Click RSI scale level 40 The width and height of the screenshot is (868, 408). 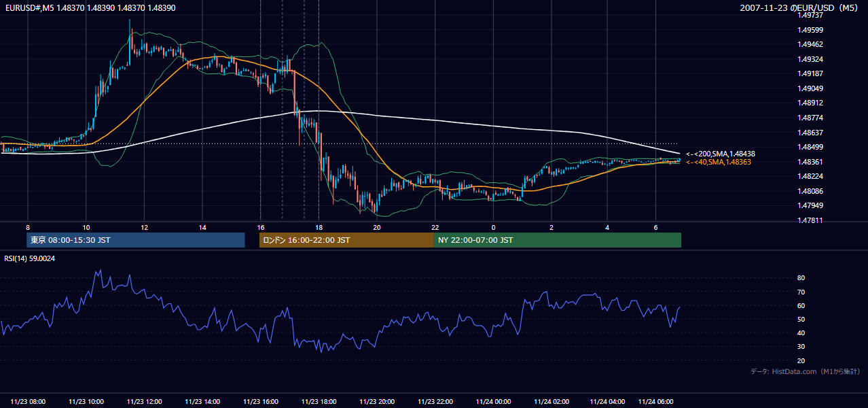pos(801,333)
